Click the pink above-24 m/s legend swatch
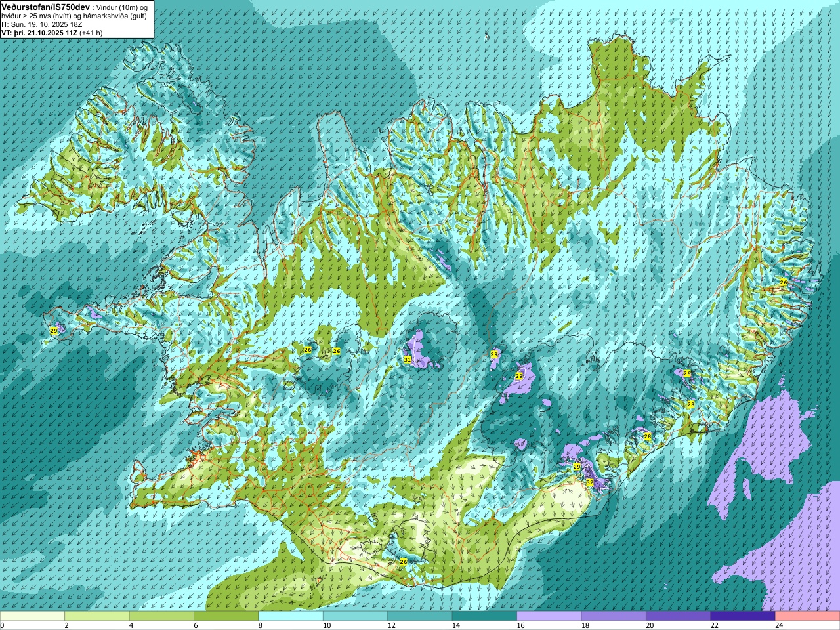 808,616
